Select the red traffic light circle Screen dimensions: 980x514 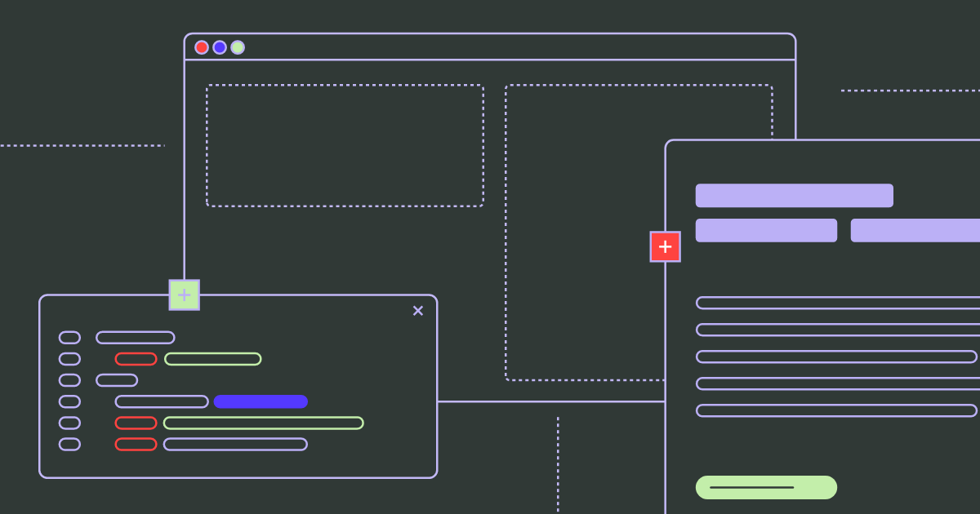pyautogui.click(x=201, y=47)
